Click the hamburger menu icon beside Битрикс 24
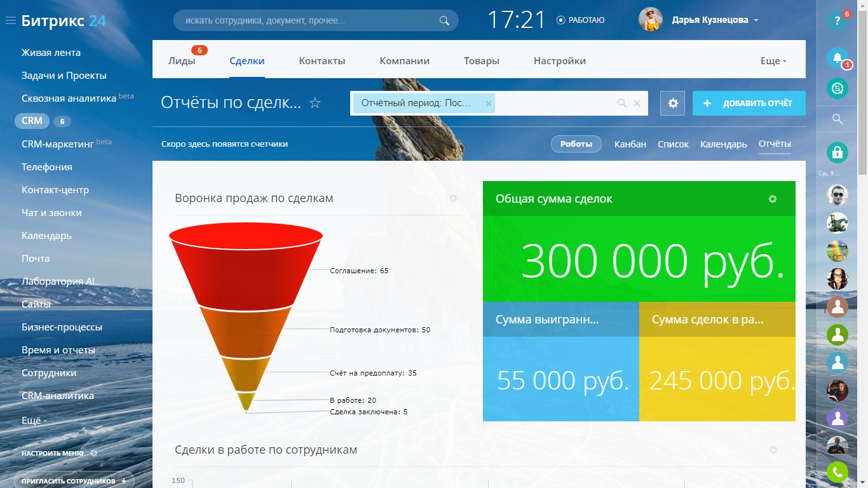The width and height of the screenshot is (868, 488). pyautogui.click(x=10, y=21)
